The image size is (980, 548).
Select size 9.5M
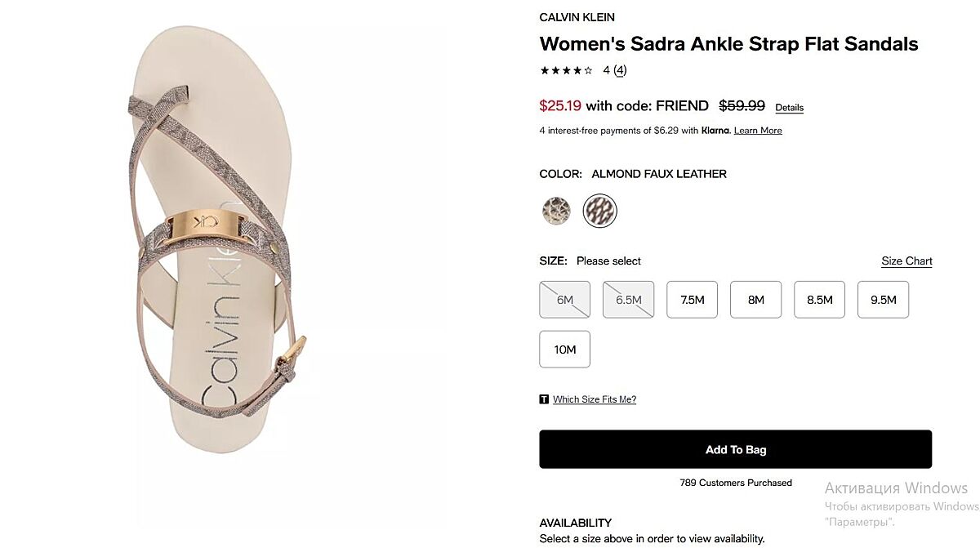(x=883, y=300)
